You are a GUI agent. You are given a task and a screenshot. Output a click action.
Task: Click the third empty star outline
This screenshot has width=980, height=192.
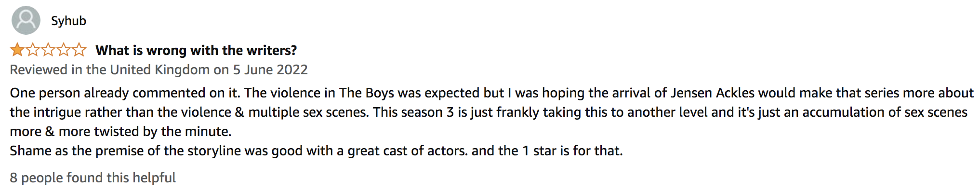click(x=48, y=50)
